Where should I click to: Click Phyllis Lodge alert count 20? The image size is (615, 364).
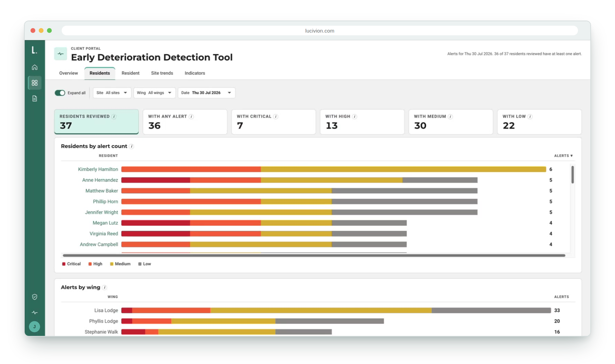point(557,321)
